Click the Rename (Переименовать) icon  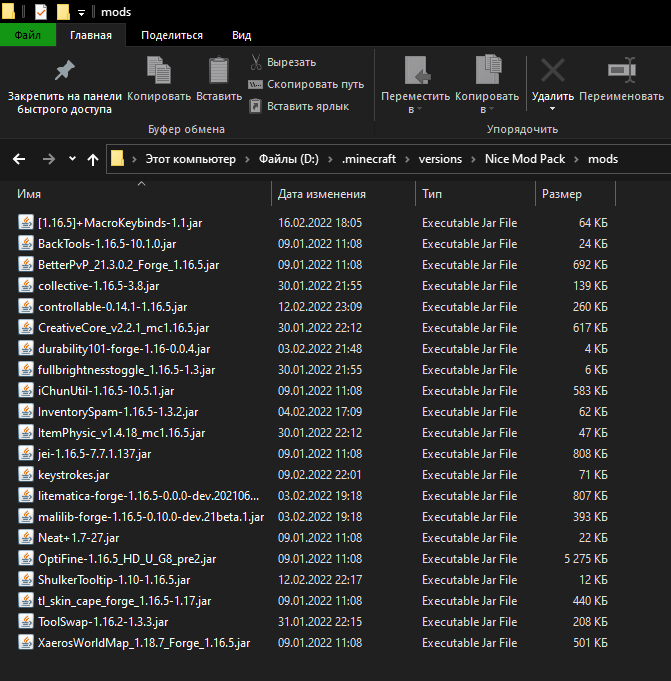click(x=622, y=69)
